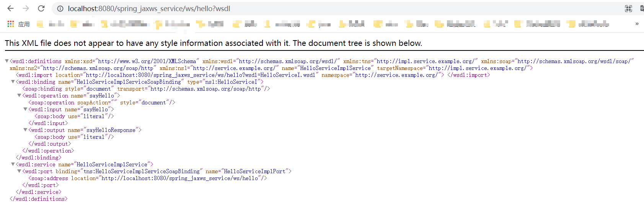The height and width of the screenshot is (221, 644).
Task: View site information icon beside the URL
Action: point(60,8)
